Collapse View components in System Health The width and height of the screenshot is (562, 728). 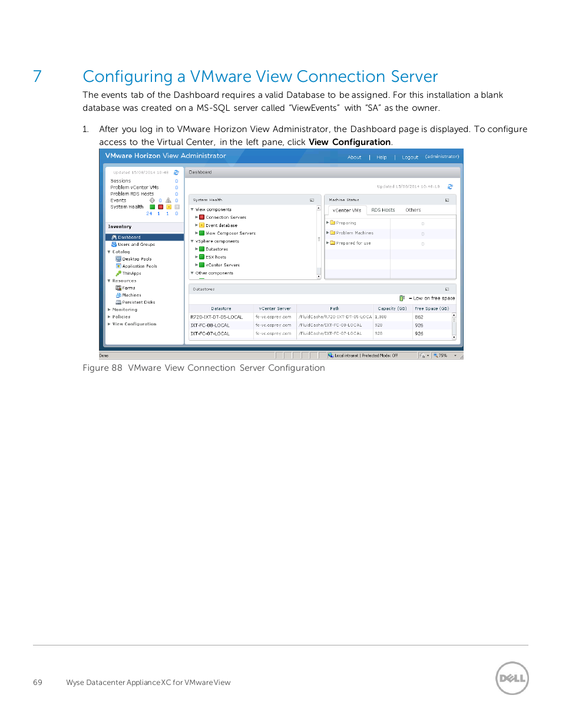click(x=192, y=209)
